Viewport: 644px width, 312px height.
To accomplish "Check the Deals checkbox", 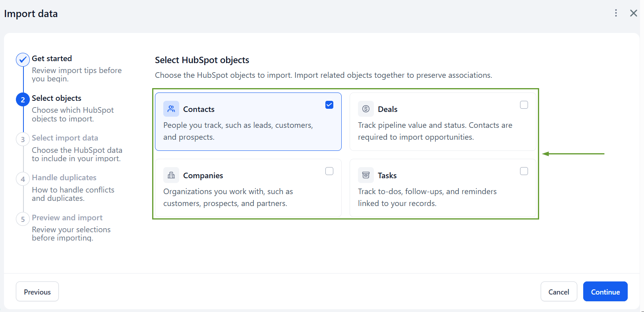I will 524,105.
